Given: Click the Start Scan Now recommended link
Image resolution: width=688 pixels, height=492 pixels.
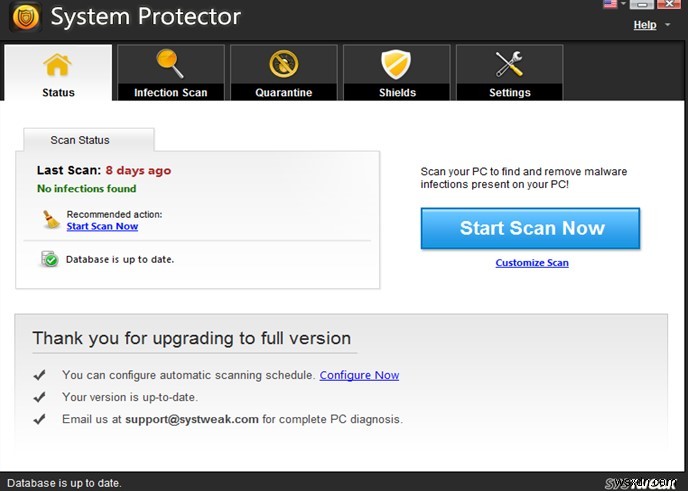Looking at the screenshot, I should (102, 226).
